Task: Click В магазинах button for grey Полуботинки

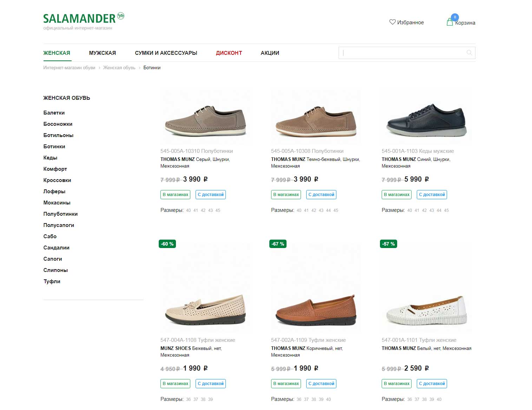Action: pos(175,195)
